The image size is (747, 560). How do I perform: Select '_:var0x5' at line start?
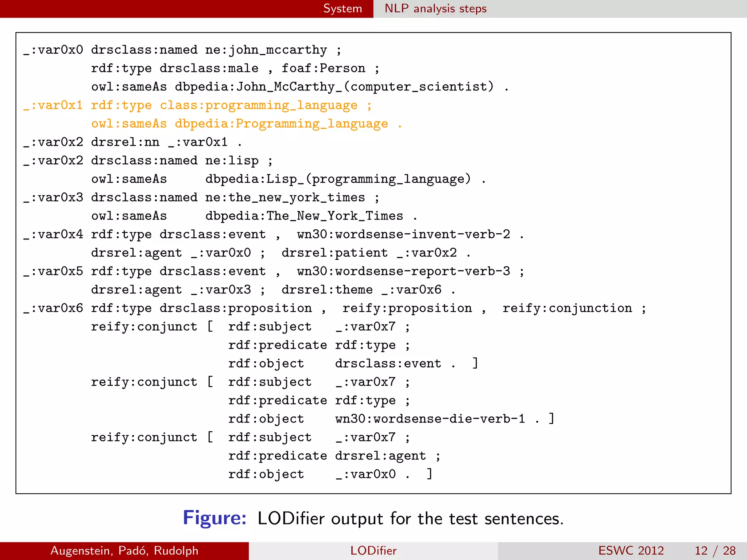point(53,272)
